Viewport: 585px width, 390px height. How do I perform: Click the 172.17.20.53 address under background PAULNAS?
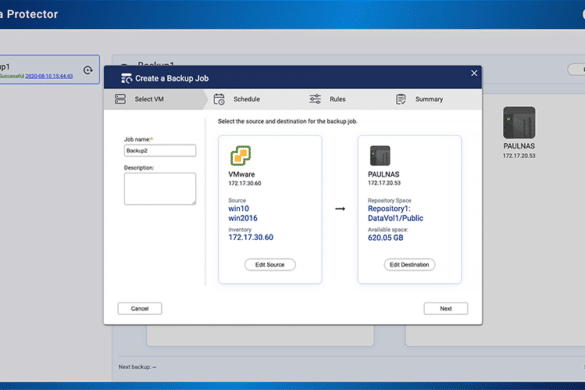tap(519, 156)
